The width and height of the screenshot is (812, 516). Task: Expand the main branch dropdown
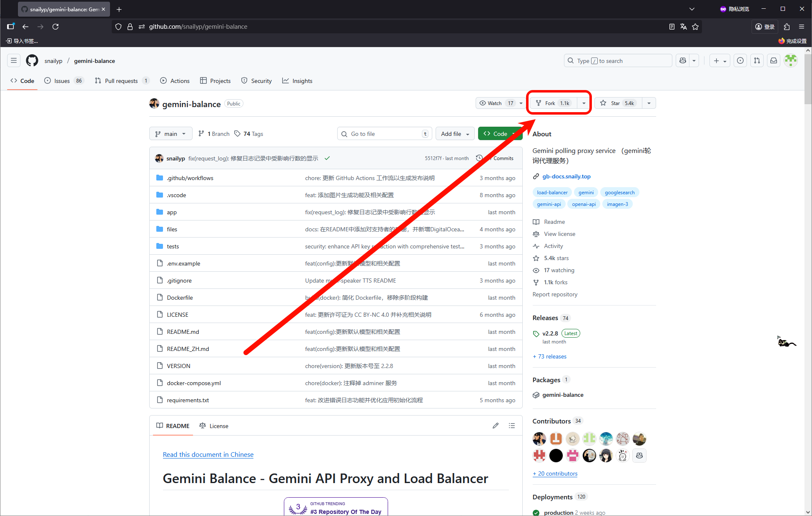click(x=170, y=134)
